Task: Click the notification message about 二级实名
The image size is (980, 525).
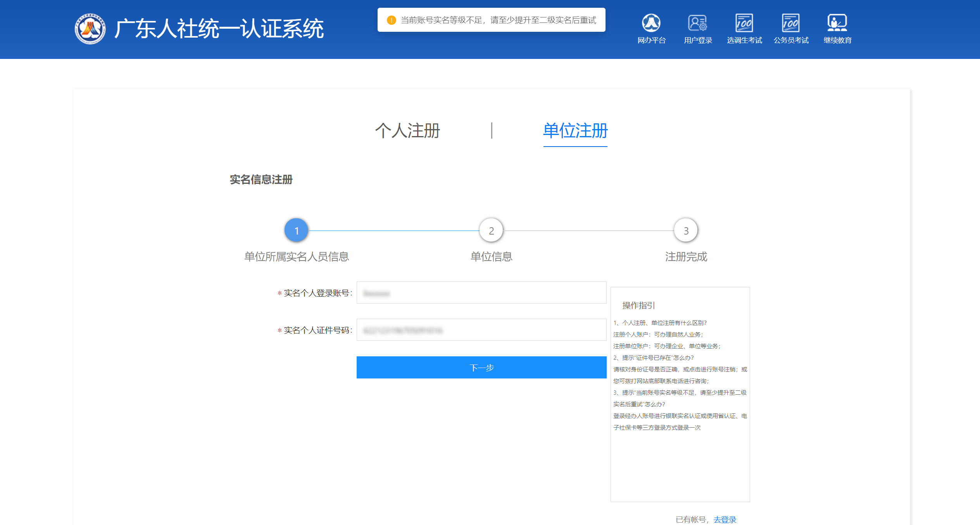Action: click(498, 20)
